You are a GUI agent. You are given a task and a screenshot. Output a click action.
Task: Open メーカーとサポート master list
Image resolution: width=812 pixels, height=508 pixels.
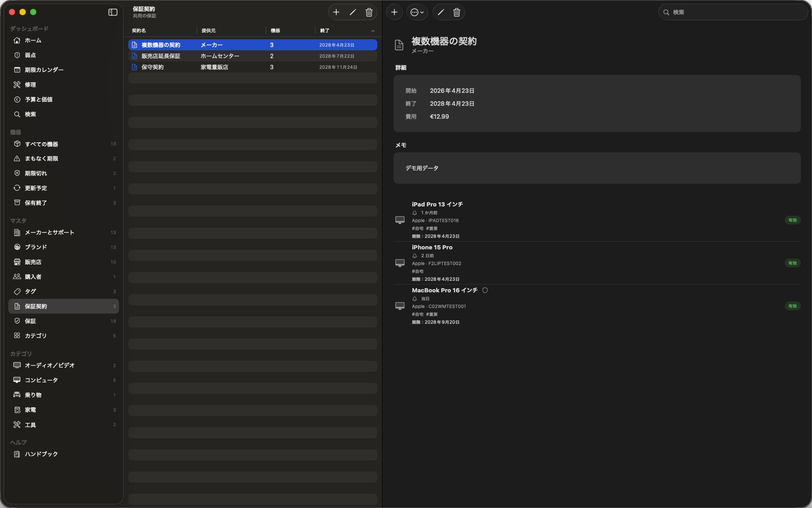point(64,233)
